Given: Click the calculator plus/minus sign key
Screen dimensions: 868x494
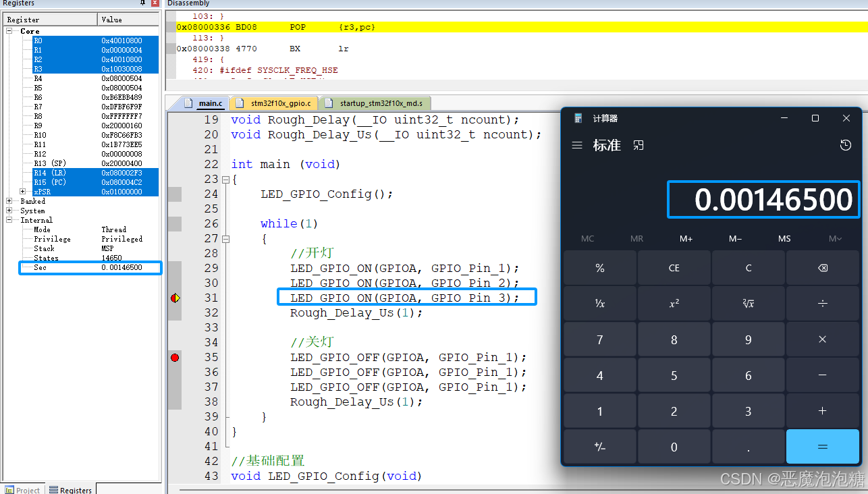Looking at the screenshot, I should pos(600,447).
